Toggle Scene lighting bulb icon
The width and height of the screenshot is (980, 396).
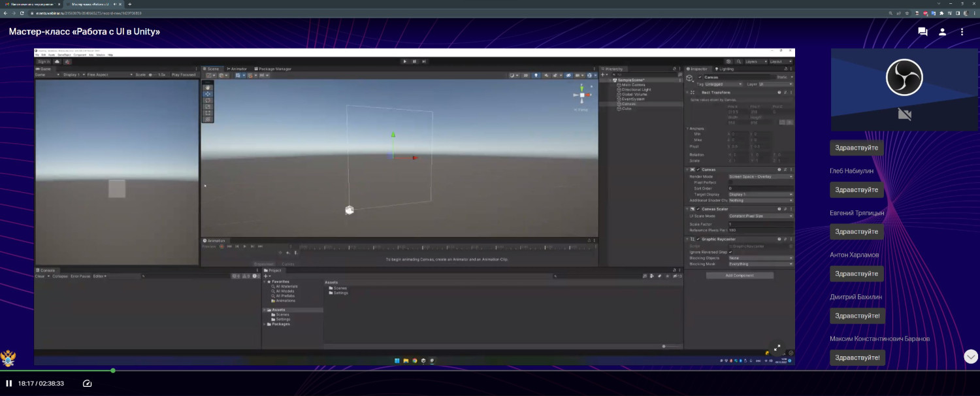tap(536, 75)
